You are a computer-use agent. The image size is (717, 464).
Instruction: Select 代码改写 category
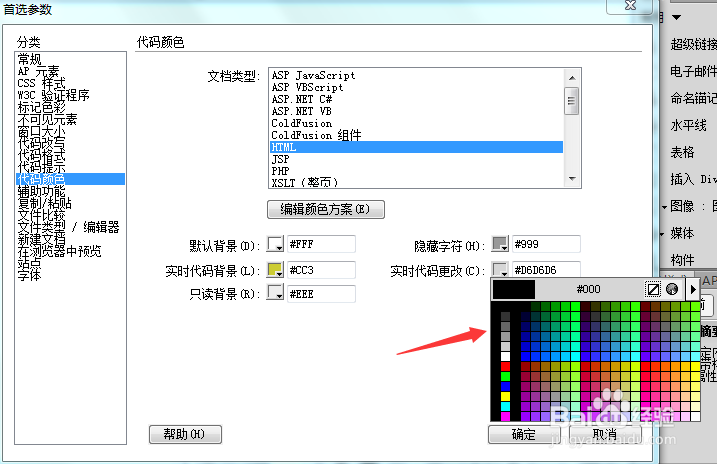pos(70,143)
